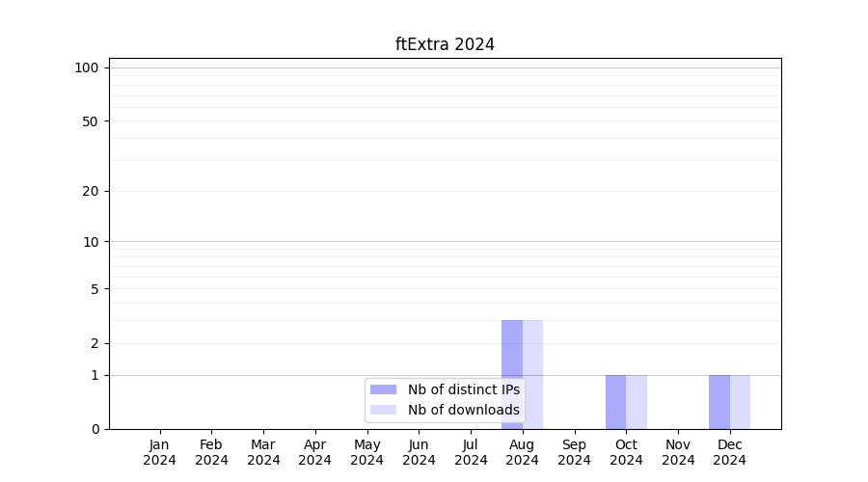Click the 'ftExtra 2024' chart title
This screenshot has width=868, height=482.
(x=445, y=44)
